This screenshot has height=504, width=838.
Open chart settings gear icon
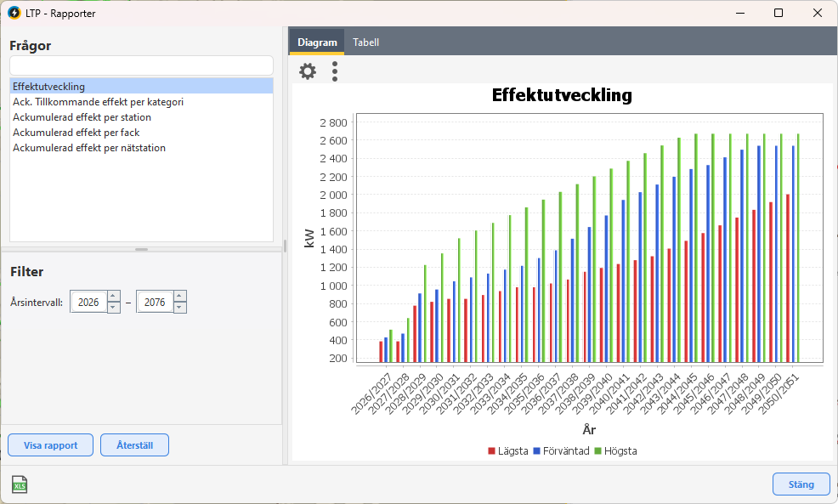click(x=308, y=71)
